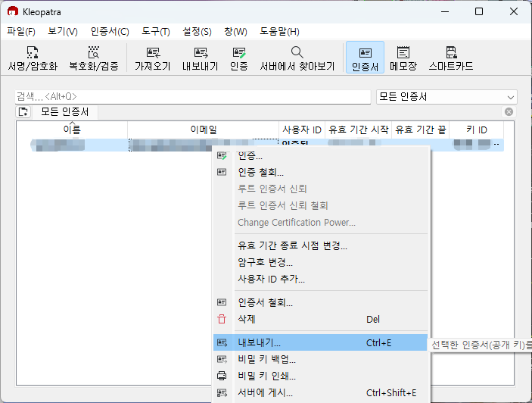
Task: Click the icon beside 서버에 게시
Action: click(222, 393)
